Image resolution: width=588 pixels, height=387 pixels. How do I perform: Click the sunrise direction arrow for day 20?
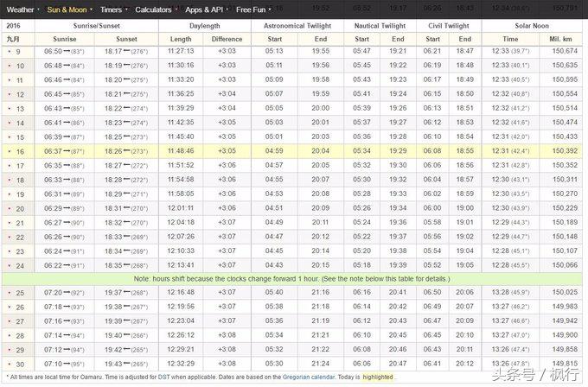click(67, 208)
